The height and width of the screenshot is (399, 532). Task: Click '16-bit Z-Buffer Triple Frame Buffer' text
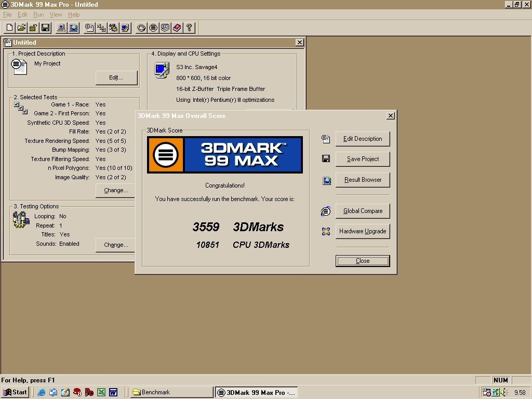220,89
